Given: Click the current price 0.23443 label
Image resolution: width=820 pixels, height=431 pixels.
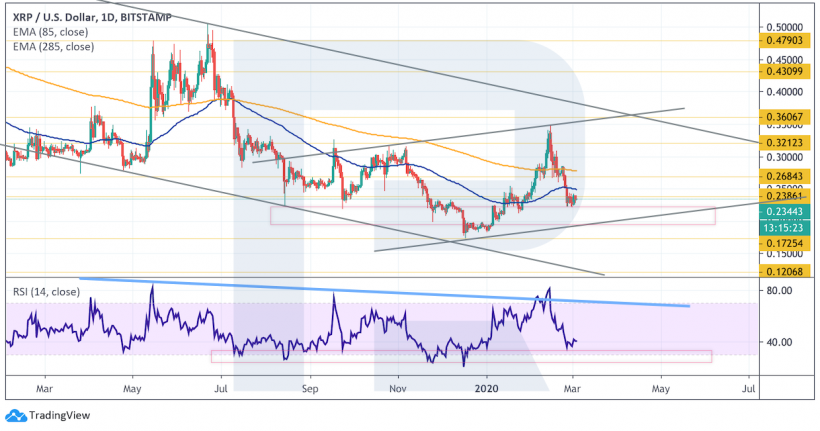Looking at the screenshot, I should point(784,211).
